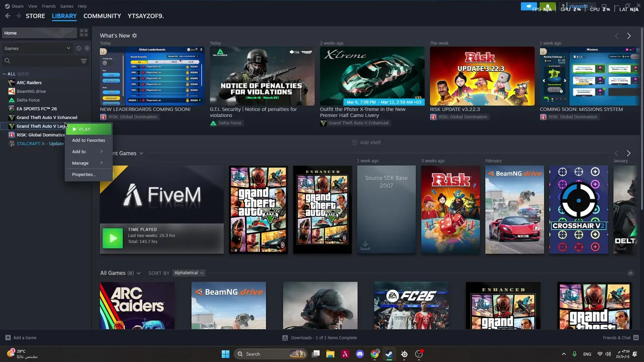Image resolution: width=644 pixels, height=362 pixels.
Task: Open the Help menu
Action: pos(82,6)
